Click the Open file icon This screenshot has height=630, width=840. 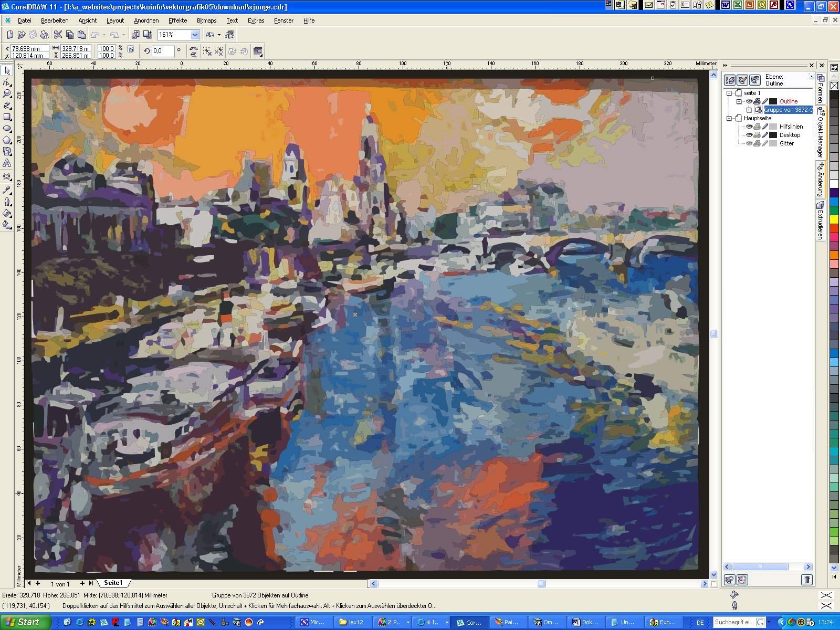[x=22, y=35]
